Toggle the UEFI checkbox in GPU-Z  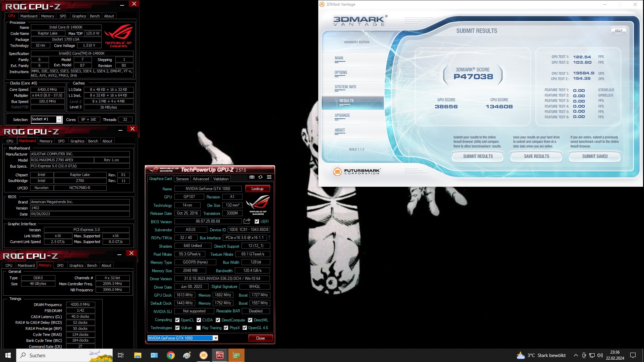click(x=257, y=222)
